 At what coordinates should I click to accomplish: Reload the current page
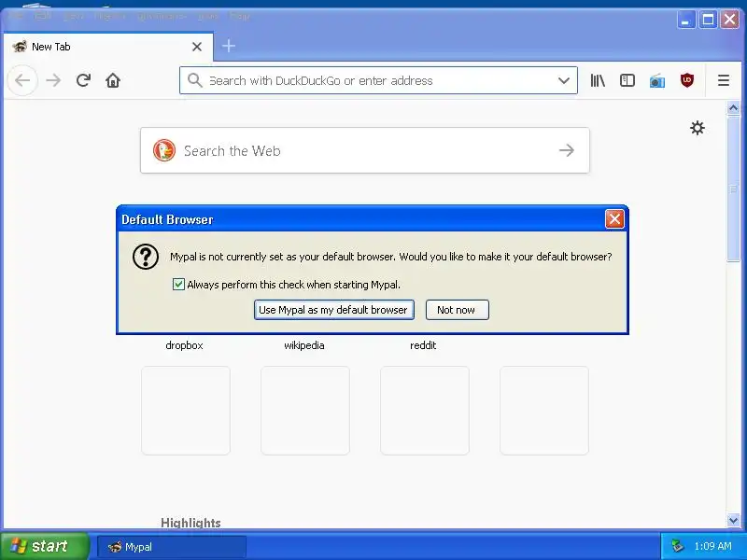83,80
